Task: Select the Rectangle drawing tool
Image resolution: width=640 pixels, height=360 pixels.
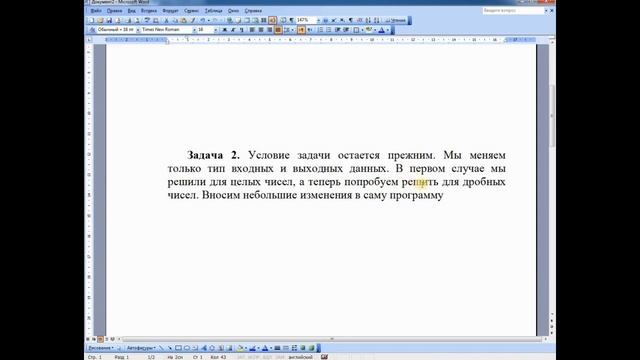Action: click(x=178, y=348)
